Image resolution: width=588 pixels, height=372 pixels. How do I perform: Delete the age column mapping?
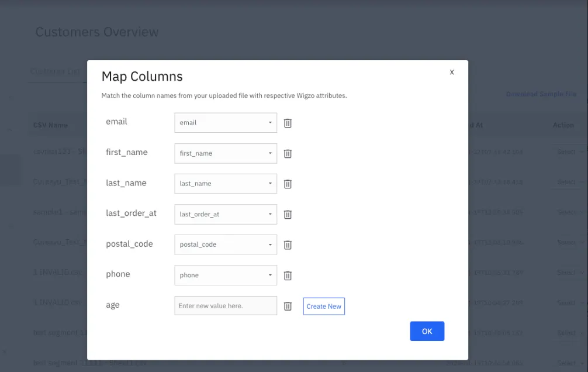(x=288, y=306)
